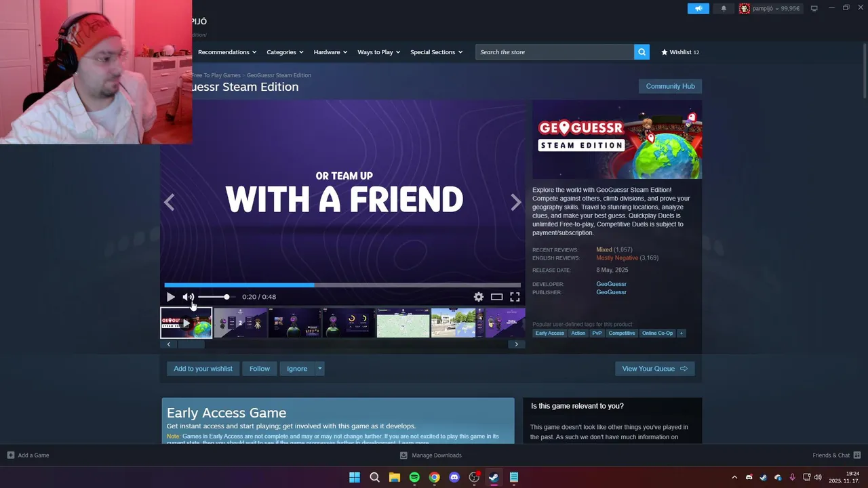This screenshot has width=868, height=488.
Task: Open pampijó account dropdown
Action: point(778,9)
